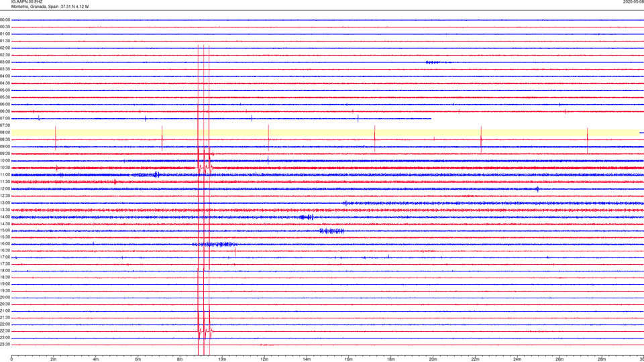Select the 16:00 trace time label
Viewport: 644px width, 362px height.
pyautogui.click(x=5, y=244)
